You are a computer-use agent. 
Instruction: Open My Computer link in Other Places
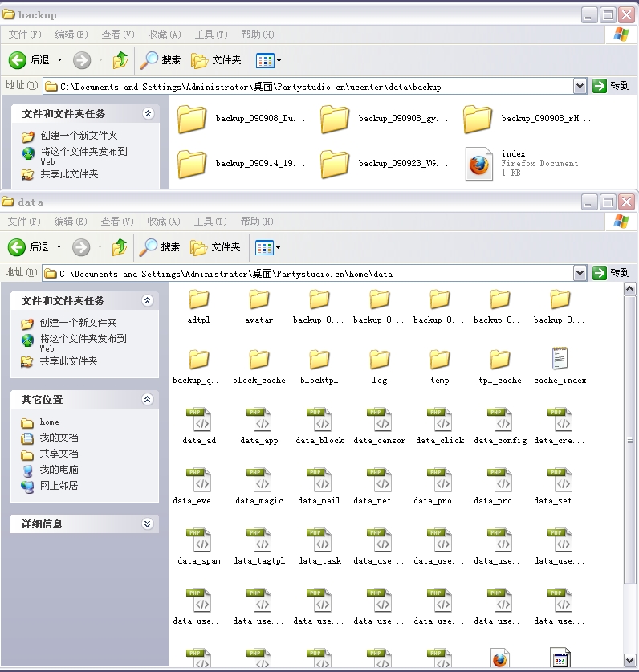50,470
